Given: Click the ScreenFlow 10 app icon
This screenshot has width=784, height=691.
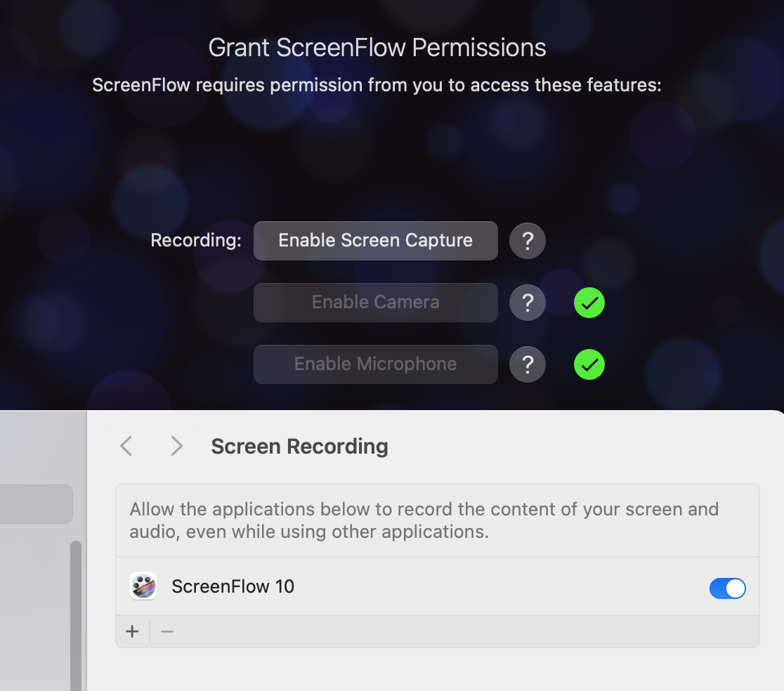Looking at the screenshot, I should tap(143, 586).
